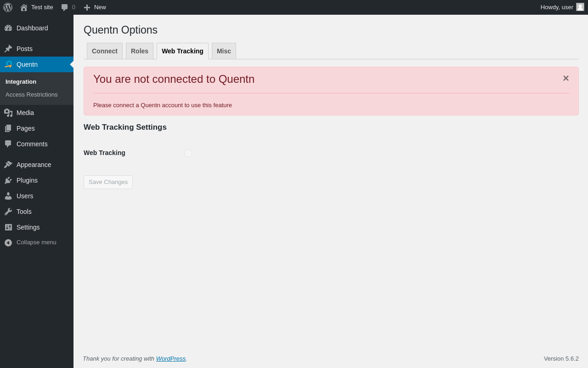Switch to the Roles tab
The image size is (588, 368).
tap(140, 51)
